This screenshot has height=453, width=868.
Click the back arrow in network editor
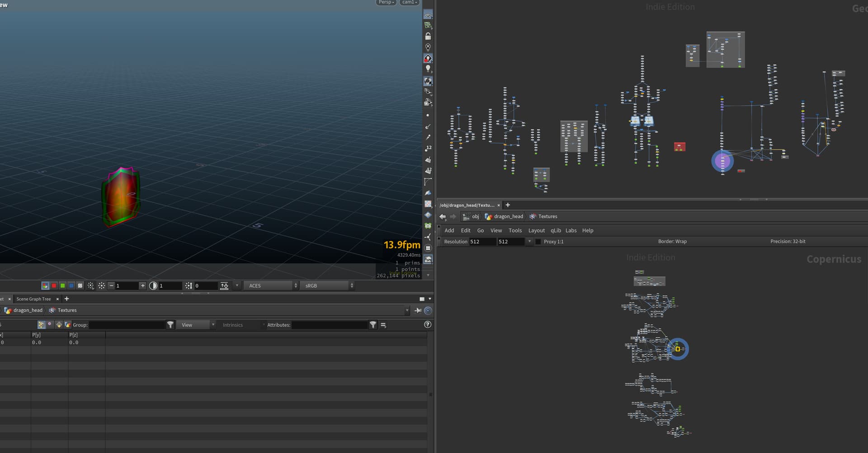[x=443, y=217]
